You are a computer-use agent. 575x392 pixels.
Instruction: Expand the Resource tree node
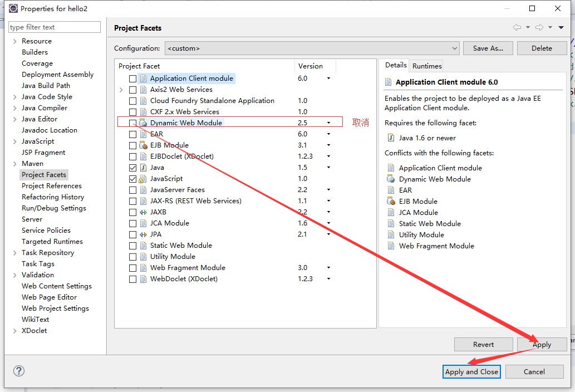click(14, 41)
